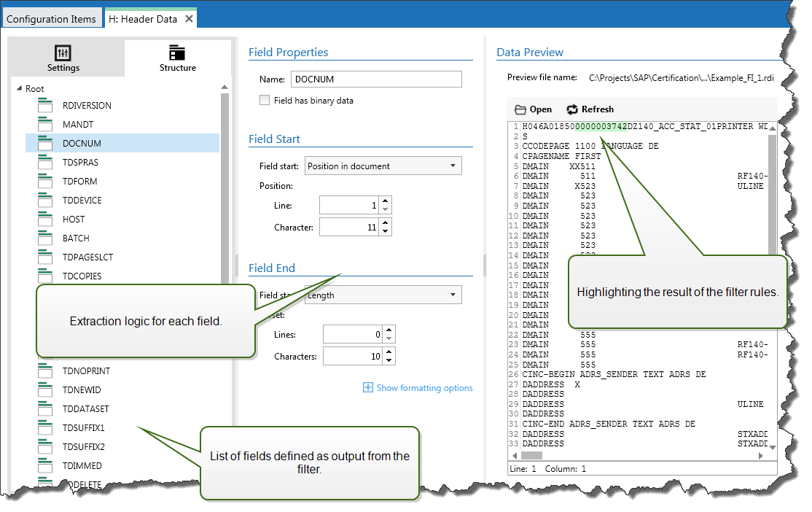Image resolution: width=812 pixels, height=512 pixels.
Task: Open the Field start dropdown
Action: point(383,166)
